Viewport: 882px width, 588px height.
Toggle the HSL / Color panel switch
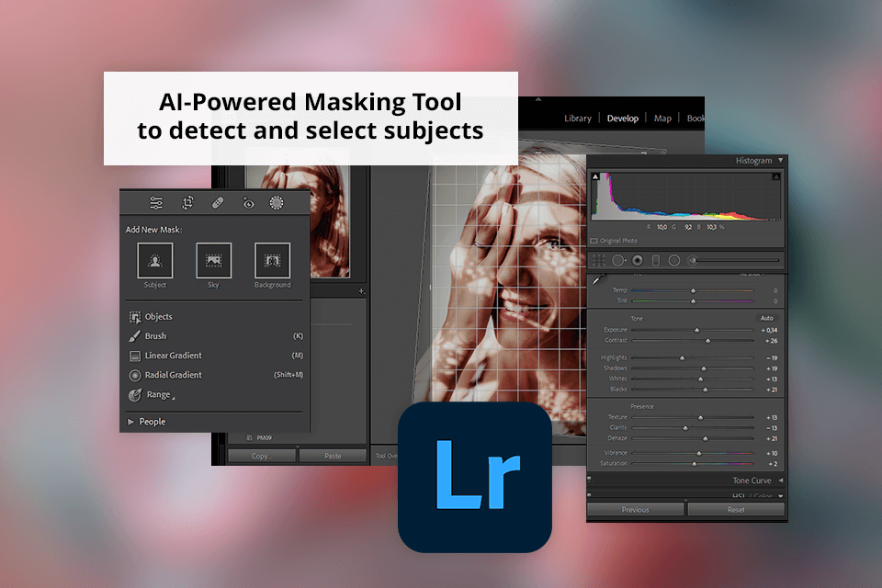pos(589,495)
